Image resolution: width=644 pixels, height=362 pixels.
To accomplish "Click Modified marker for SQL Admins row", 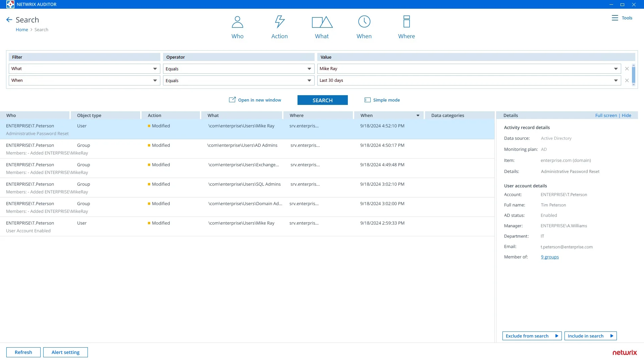I will (x=149, y=184).
